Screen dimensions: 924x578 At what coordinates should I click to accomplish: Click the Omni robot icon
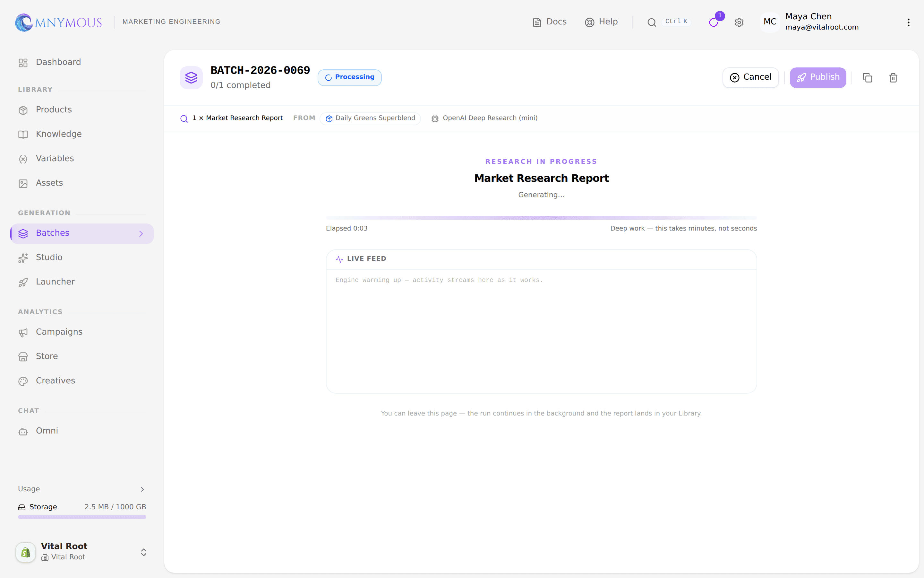coord(23,432)
